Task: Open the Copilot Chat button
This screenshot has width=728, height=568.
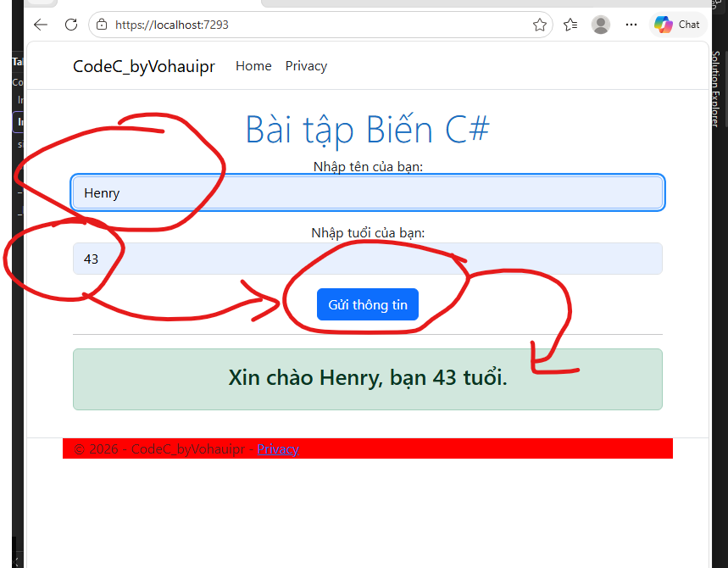Action: [678, 25]
